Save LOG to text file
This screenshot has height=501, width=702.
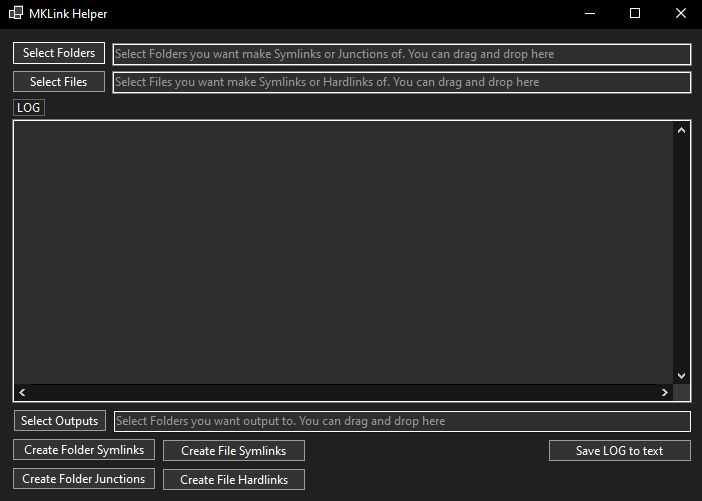[620, 451]
